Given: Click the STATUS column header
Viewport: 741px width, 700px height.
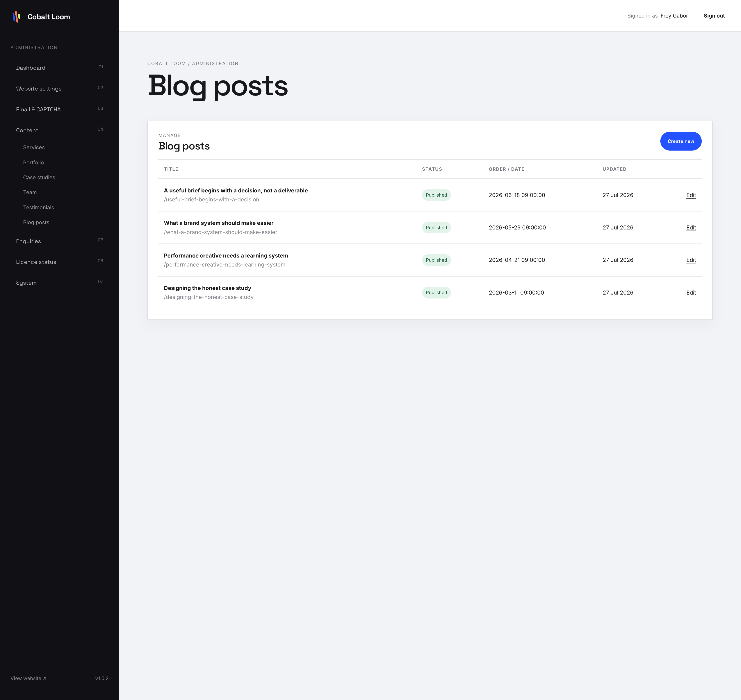Looking at the screenshot, I should point(431,169).
